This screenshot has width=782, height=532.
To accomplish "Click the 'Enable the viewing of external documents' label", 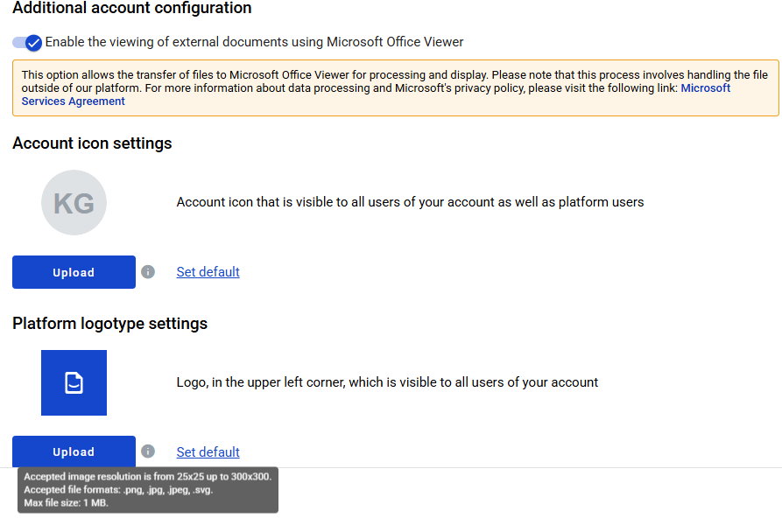I will [x=254, y=42].
